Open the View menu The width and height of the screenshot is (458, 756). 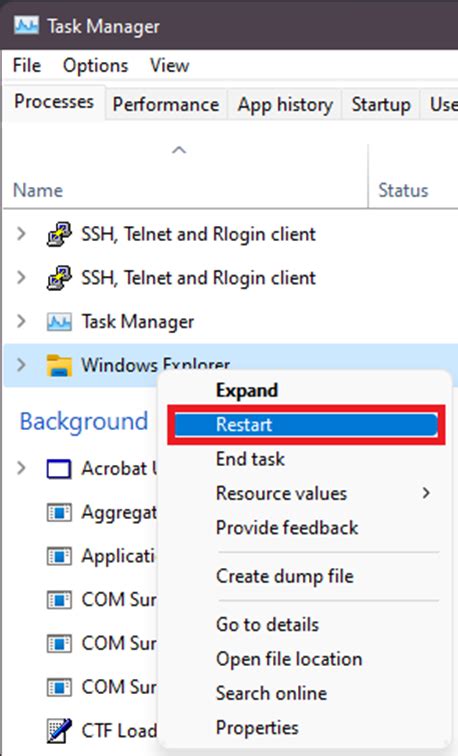pyautogui.click(x=169, y=66)
